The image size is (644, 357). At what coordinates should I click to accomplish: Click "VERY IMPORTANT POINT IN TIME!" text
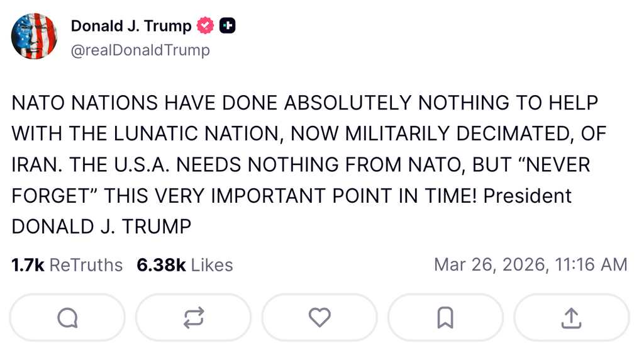point(313,196)
